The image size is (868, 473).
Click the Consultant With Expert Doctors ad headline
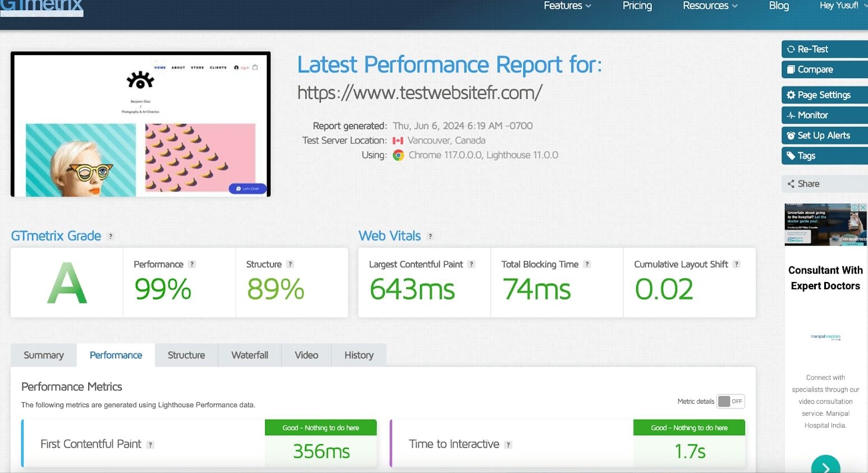click(825, 278)
